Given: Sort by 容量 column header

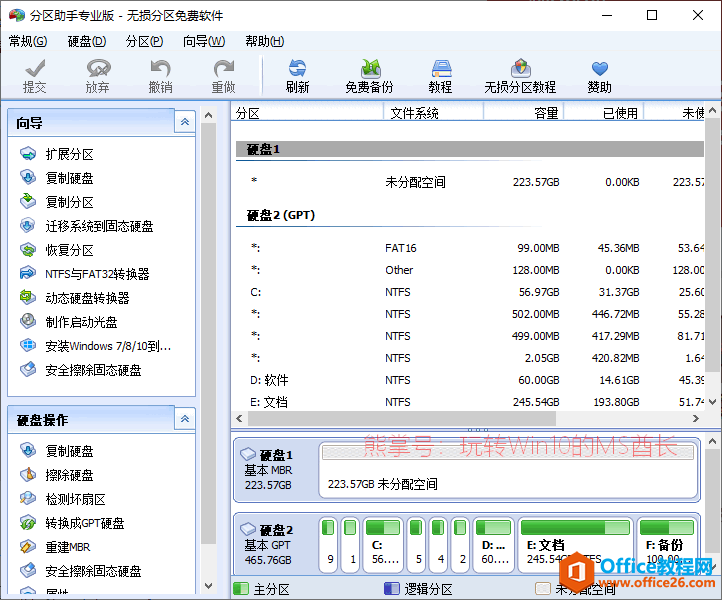Looking at the screenshot, I should [546, 113].
